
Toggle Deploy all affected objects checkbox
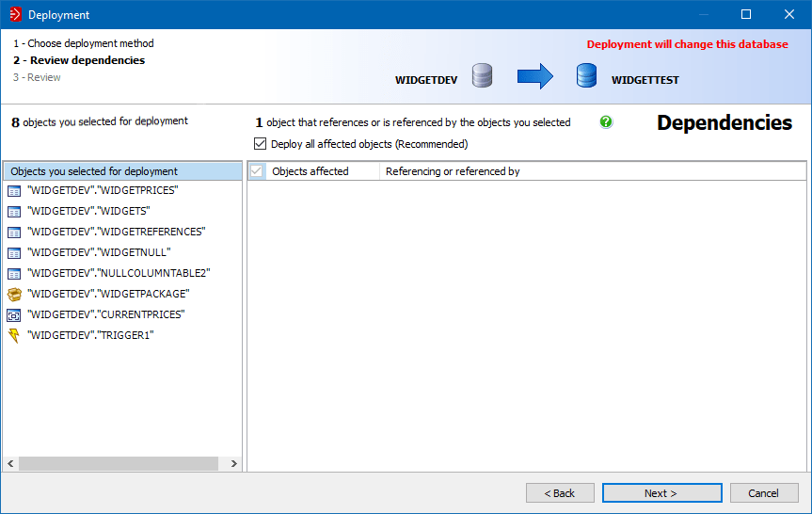pos(261,144)
